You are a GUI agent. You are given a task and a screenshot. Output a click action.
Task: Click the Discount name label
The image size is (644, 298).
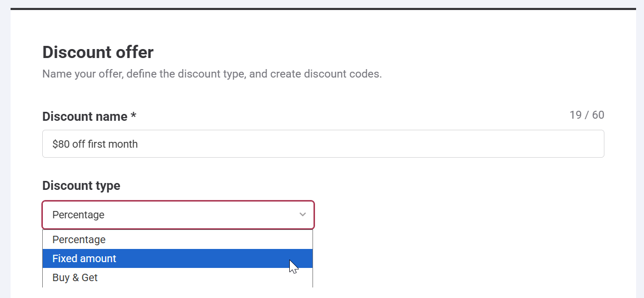coord(84,117)
